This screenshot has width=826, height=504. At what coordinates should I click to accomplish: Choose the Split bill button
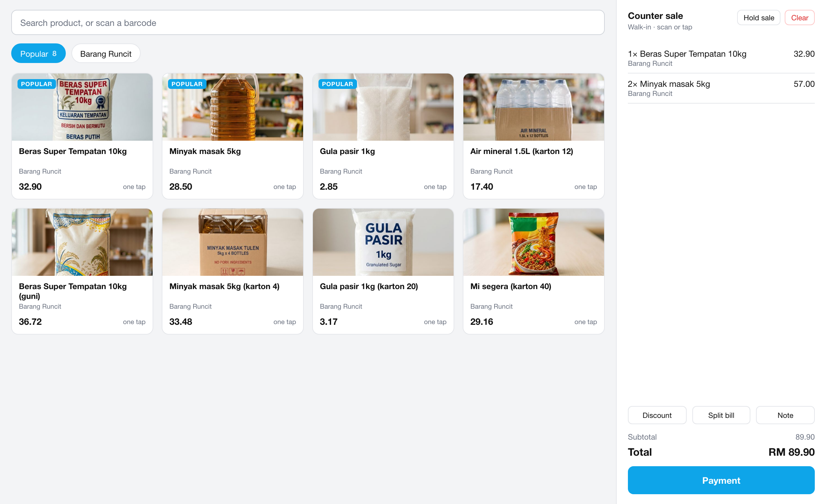[721, 415]
